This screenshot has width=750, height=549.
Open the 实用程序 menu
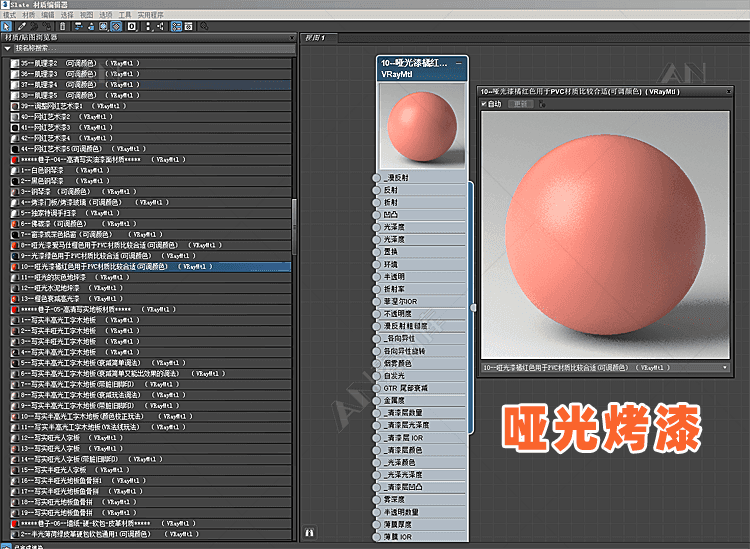coord(151,15)
